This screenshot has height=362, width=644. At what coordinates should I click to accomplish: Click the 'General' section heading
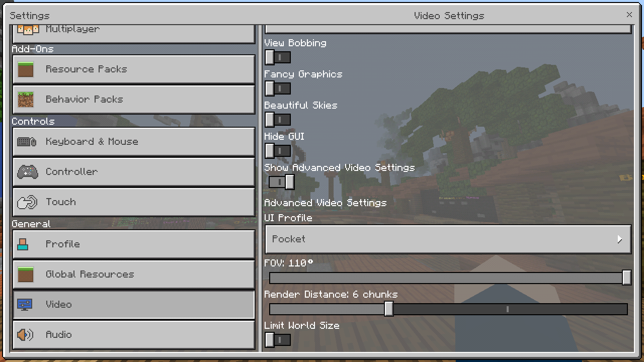point(31,224)
